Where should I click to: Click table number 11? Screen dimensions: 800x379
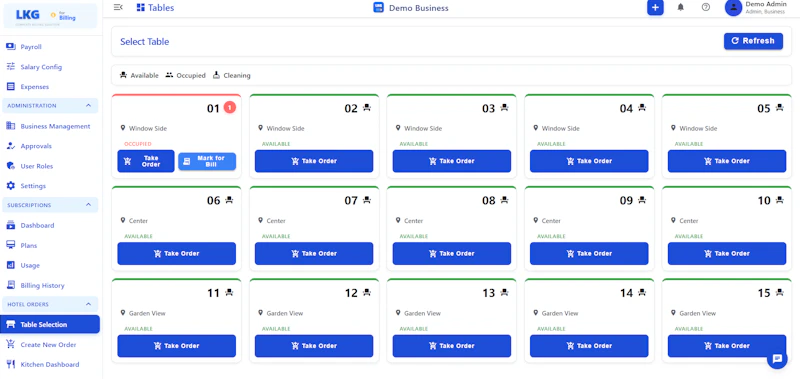coord(213,293)
